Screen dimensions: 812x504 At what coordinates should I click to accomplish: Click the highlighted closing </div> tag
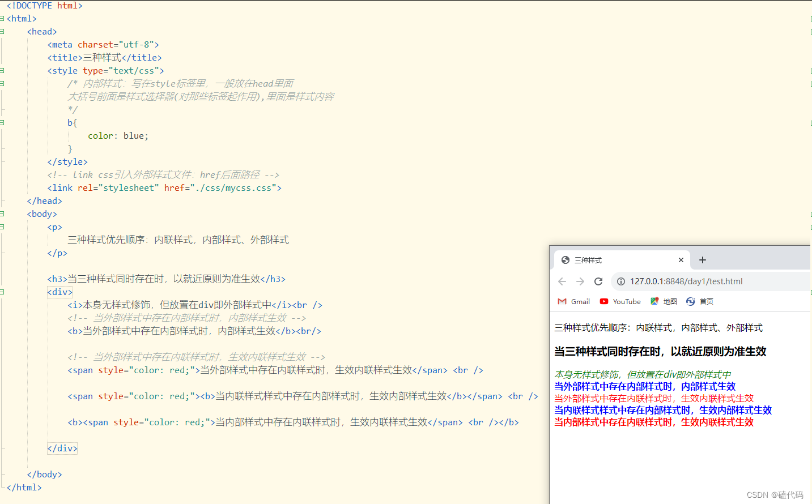62,449
